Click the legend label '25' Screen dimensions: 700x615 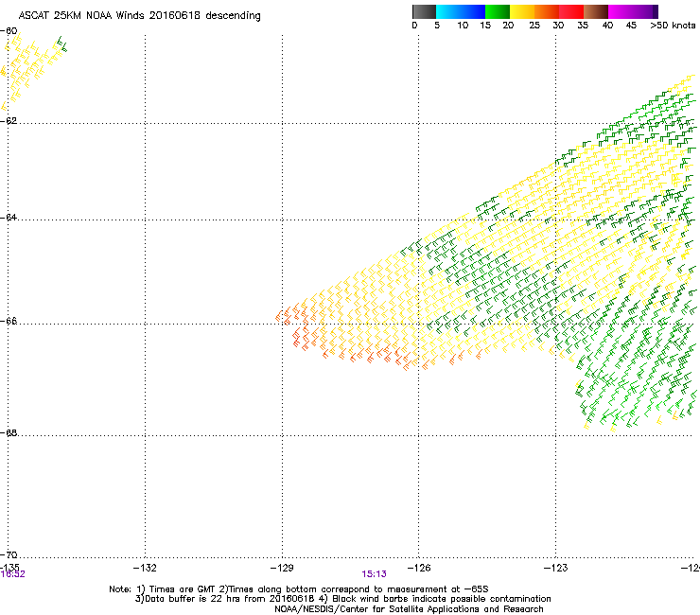click(534, 26)
